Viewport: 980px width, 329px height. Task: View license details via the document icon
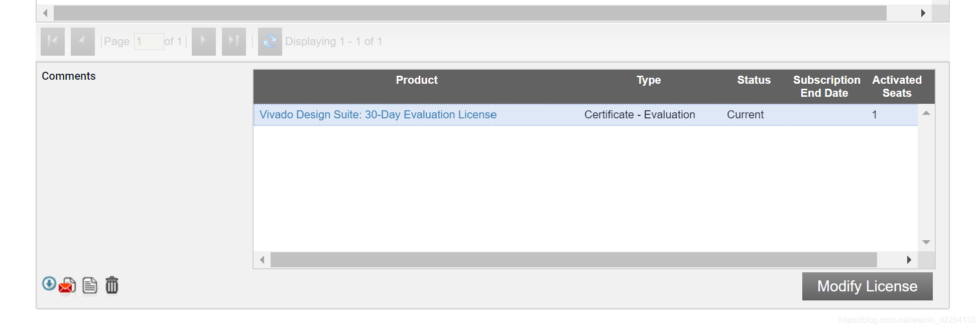pyautogui.click(x=90, y=285)
